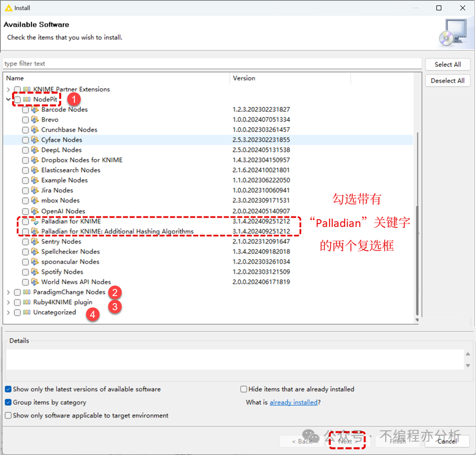Click the Spotify Nodes plugin icon
476x455 pixels.
[x=35, y=272]
